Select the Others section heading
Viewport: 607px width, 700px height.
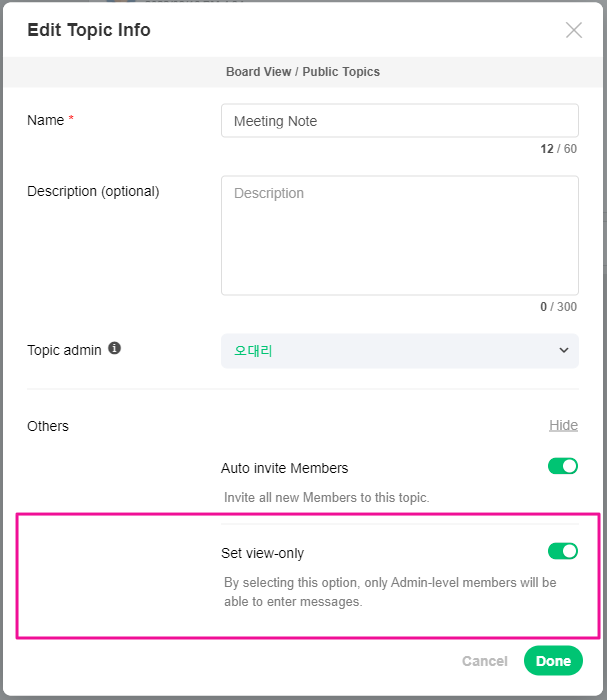coord(48,426)
